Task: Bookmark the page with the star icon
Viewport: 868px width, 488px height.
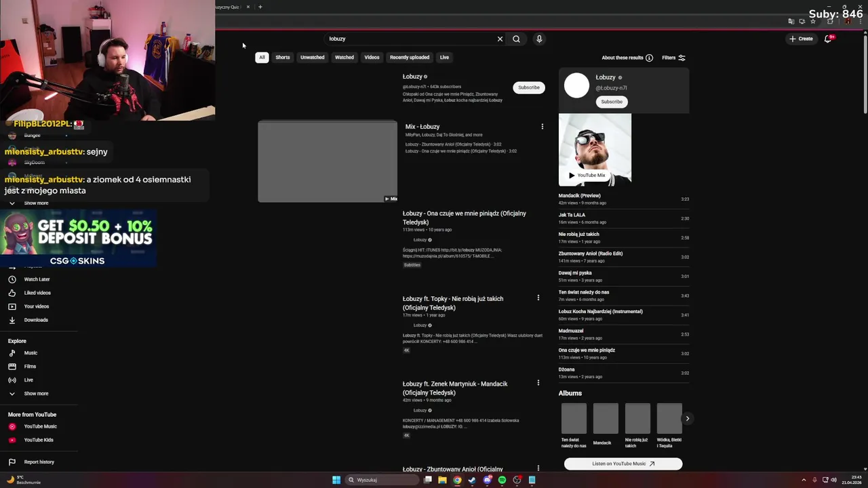Action: click(x=812, y=21)
